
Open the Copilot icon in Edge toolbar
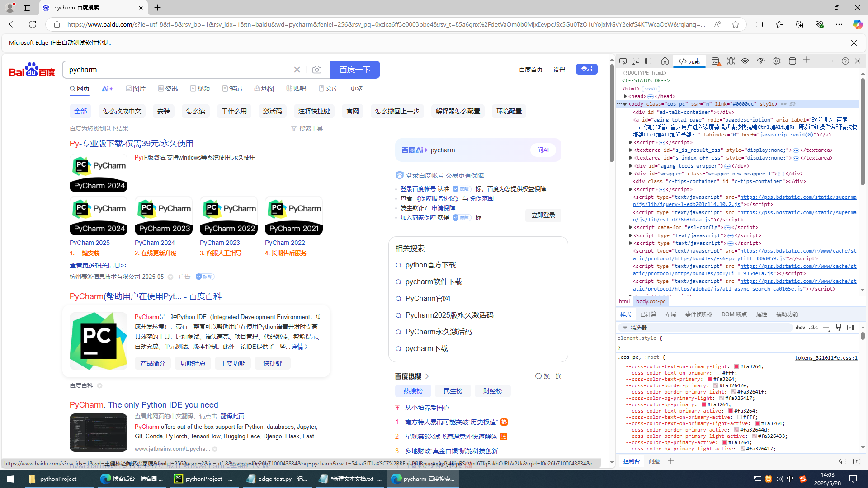click(858, 24)
